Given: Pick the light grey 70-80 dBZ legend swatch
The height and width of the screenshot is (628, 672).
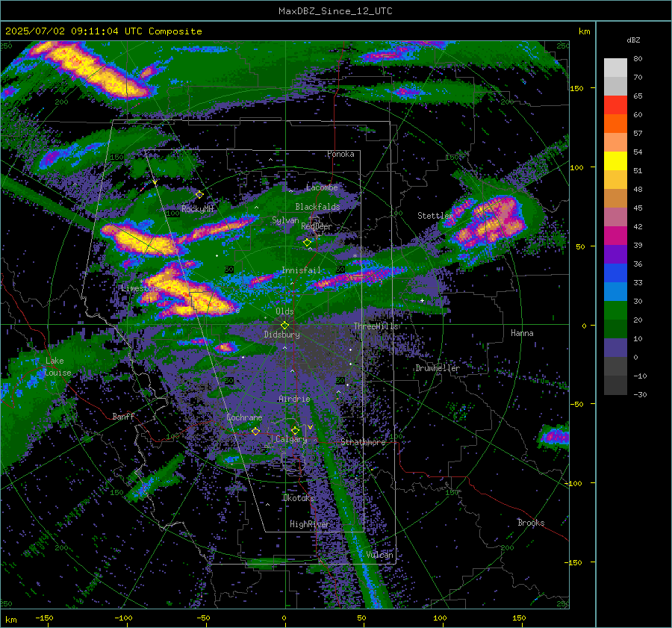Looking at the screenshot, I should pos(615,68).
